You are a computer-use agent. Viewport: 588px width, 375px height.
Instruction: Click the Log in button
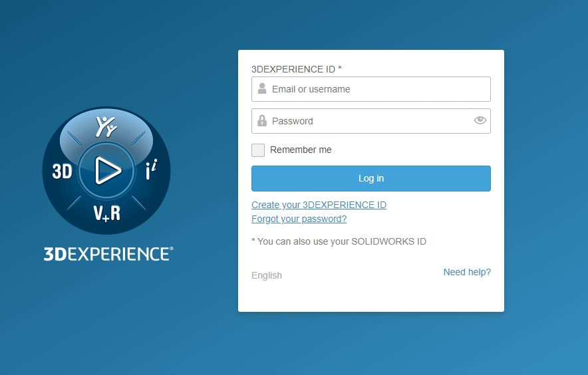coord(371,178)
